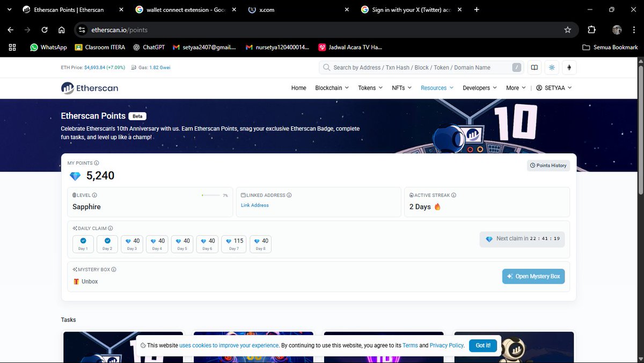Click uses cookies to improve your experience link
This screenshot has width=644, height=363.
tap(229, 345)
